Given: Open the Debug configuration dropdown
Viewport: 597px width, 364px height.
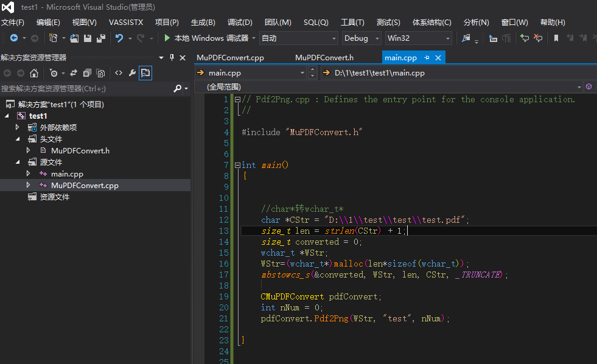Looking at the screenshot, I should [361, 38].
